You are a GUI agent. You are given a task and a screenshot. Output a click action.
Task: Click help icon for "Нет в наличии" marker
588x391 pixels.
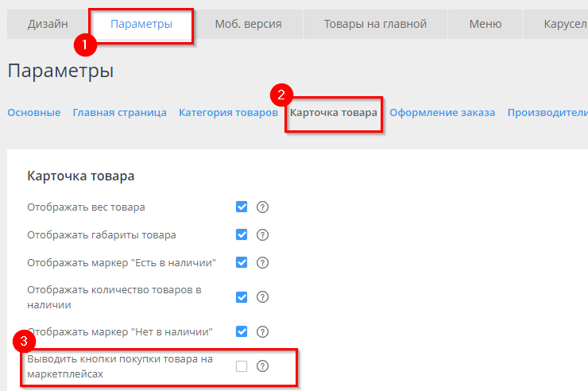click(x=263, y=331)
